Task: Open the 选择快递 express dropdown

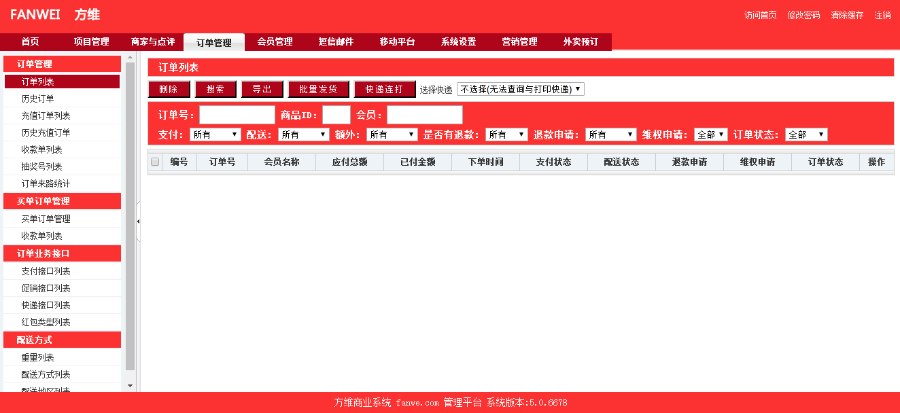Action: (x=520, y=89)
